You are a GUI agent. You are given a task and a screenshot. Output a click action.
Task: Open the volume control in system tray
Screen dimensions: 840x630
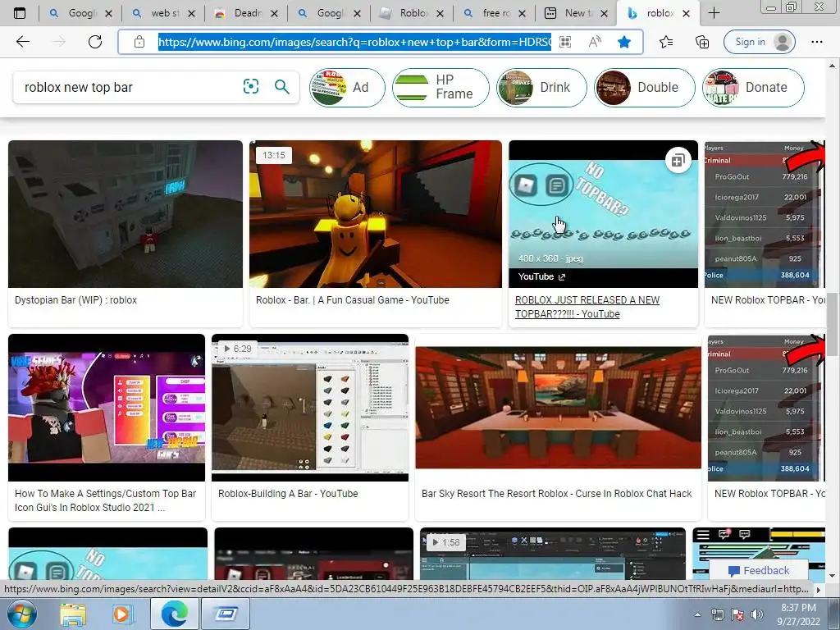[756, 614]
